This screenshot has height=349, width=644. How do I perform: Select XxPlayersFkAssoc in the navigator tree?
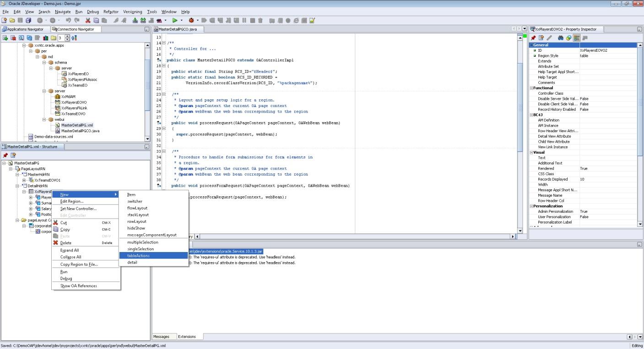(x=82, y=80)
